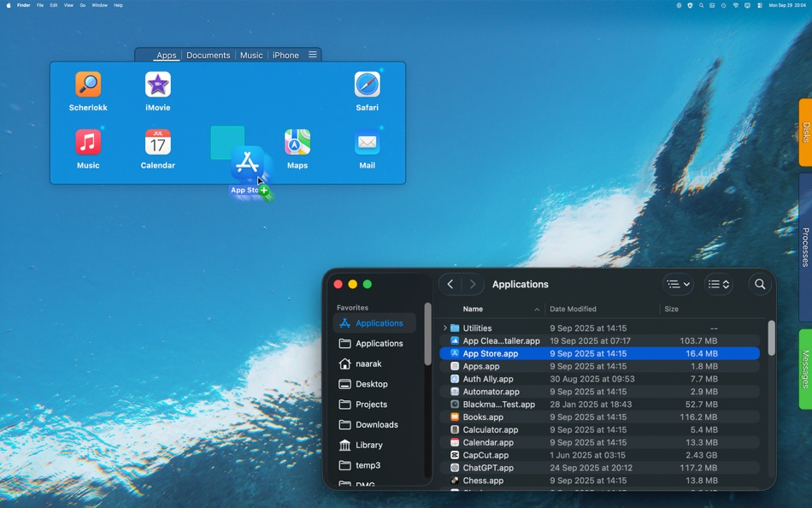Open the grouping dropdown in Finder's toolbar
The width and height of the screenshot is (812, 508).
[x=677, y=284]
